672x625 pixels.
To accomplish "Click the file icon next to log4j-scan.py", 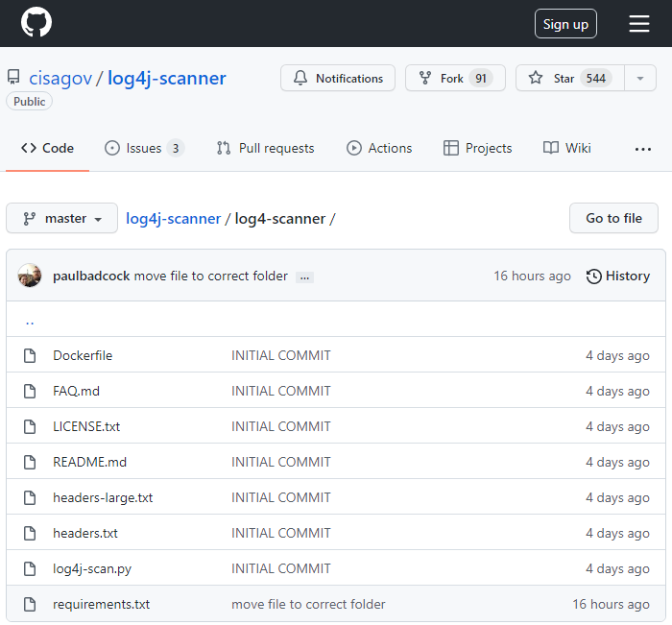I will (30, 568).
